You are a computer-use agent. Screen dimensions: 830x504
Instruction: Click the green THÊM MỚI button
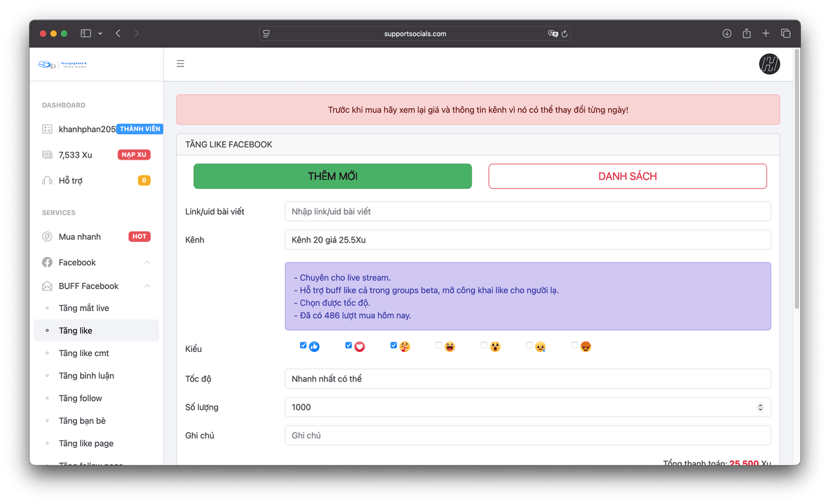click(x=332, y=176)
